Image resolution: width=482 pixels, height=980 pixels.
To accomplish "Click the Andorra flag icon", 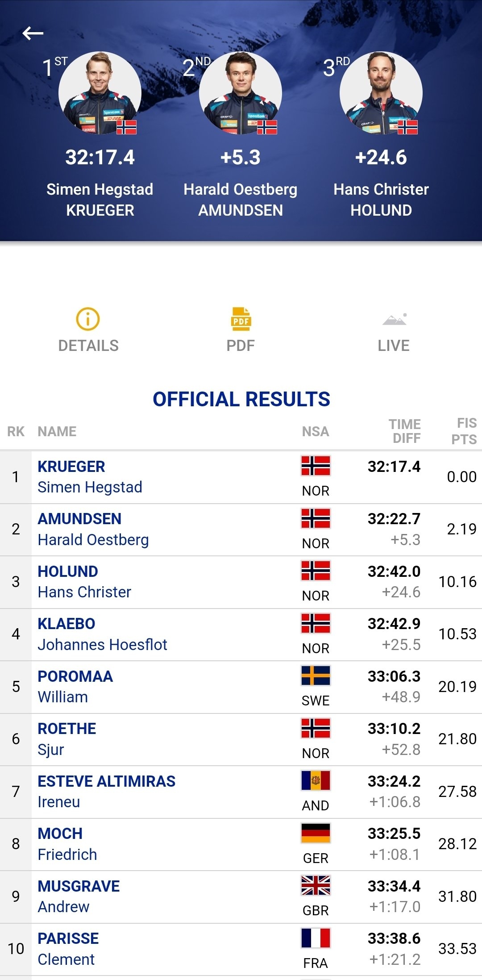I will tap(316, 780).
